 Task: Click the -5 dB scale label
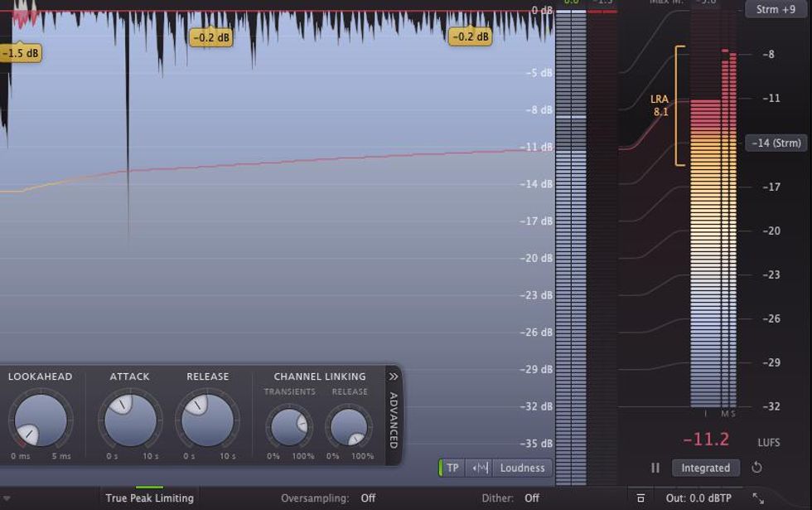pos(539,73)
